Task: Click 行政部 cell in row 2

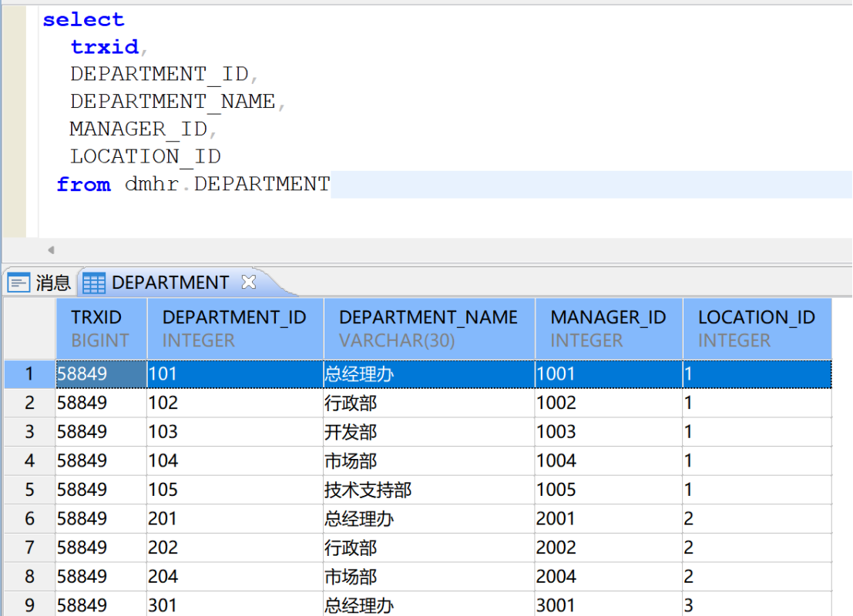Action: (429, 403)
